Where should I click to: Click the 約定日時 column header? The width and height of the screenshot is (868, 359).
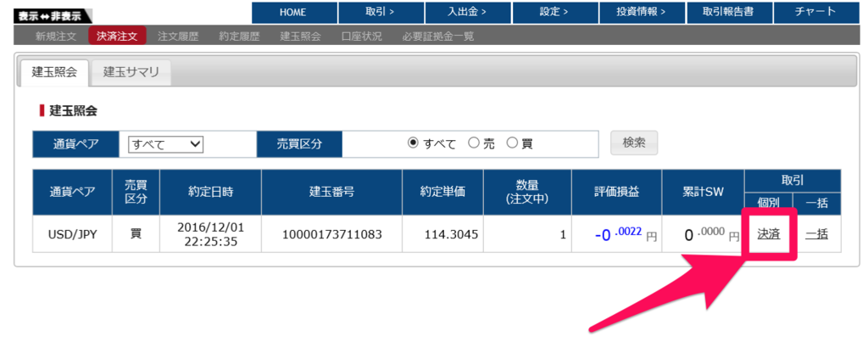coord(210,193)
